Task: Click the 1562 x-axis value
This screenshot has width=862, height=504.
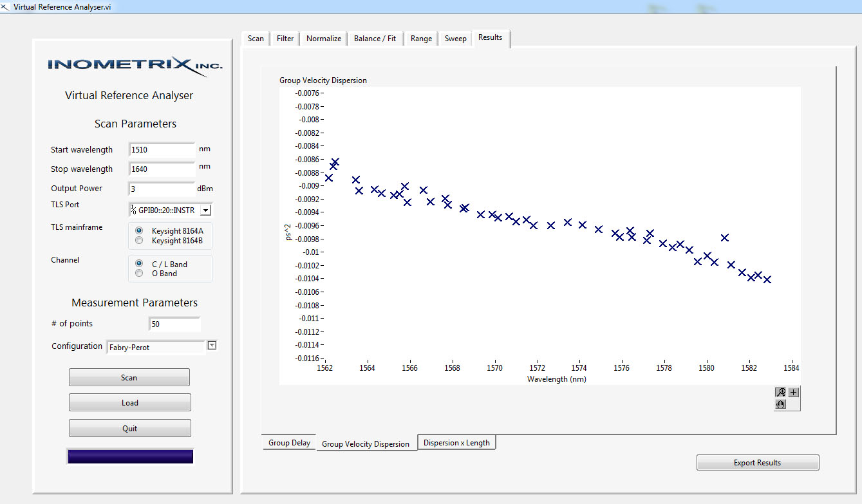Action: coord(326,368)
